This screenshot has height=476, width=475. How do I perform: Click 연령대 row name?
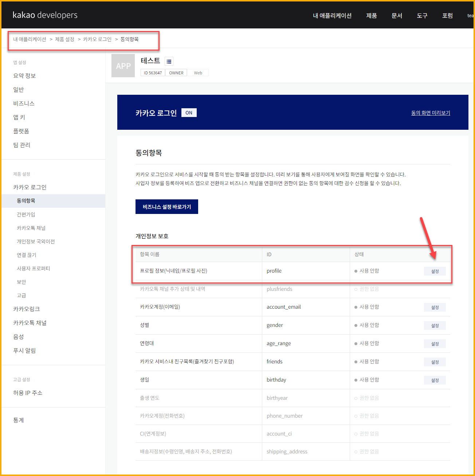click(x=147, y=343)
